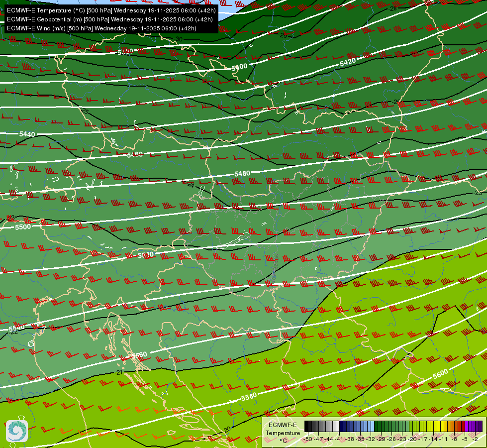Click the legend title ECMWF-E Temperature
The width and height of the screenshot is (487, 448).
283,429
